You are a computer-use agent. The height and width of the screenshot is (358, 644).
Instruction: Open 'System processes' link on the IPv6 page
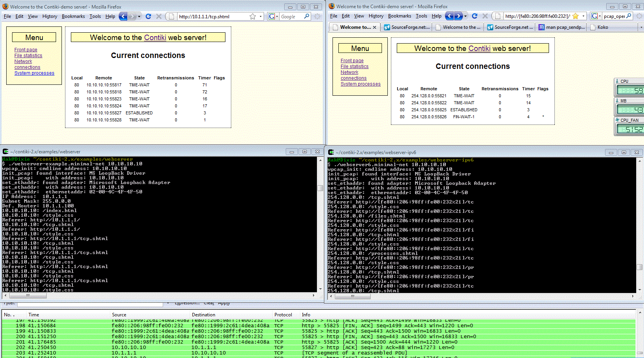(361, 84)
